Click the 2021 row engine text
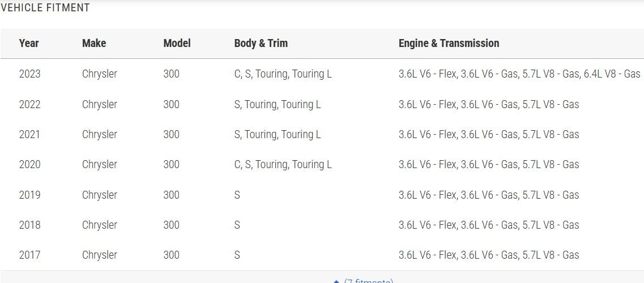 coord(488,134)
